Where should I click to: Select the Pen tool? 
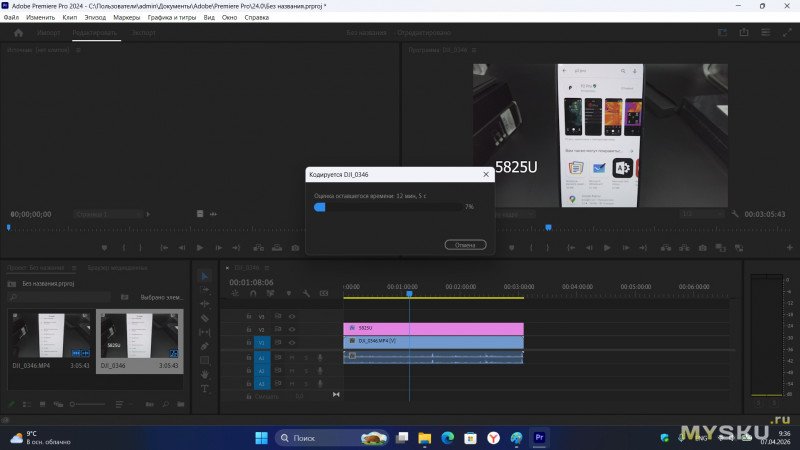tap(205, 346)
